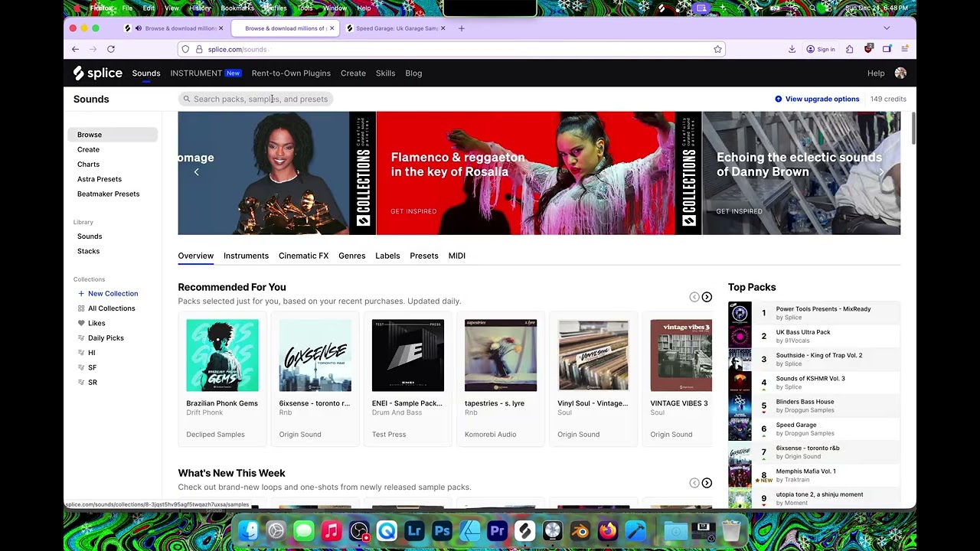This screenshot has height=551, width=980.
Task: Open the Firefox hamburger application menu
Action: [x=905, y=49]
